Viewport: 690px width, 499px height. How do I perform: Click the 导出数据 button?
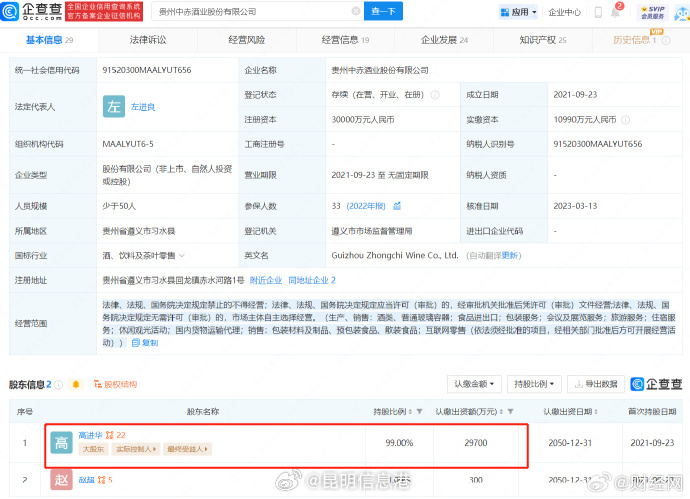596,384
